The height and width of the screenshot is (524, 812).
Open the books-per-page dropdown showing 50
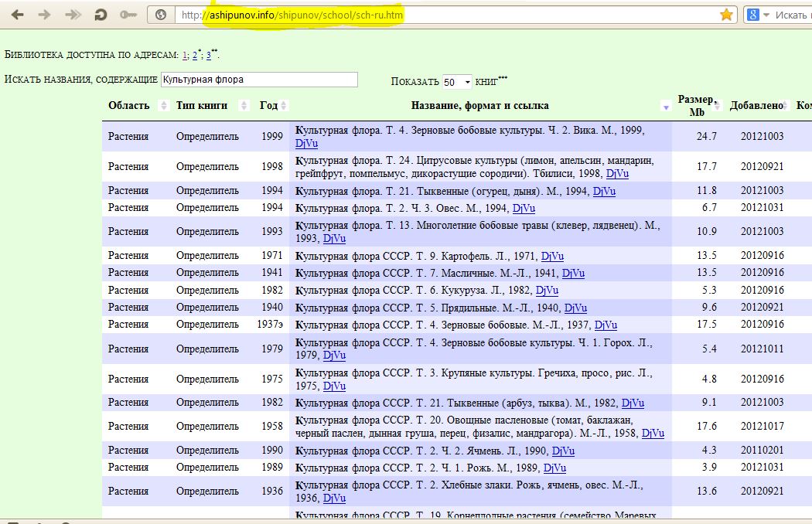point(456,82)
